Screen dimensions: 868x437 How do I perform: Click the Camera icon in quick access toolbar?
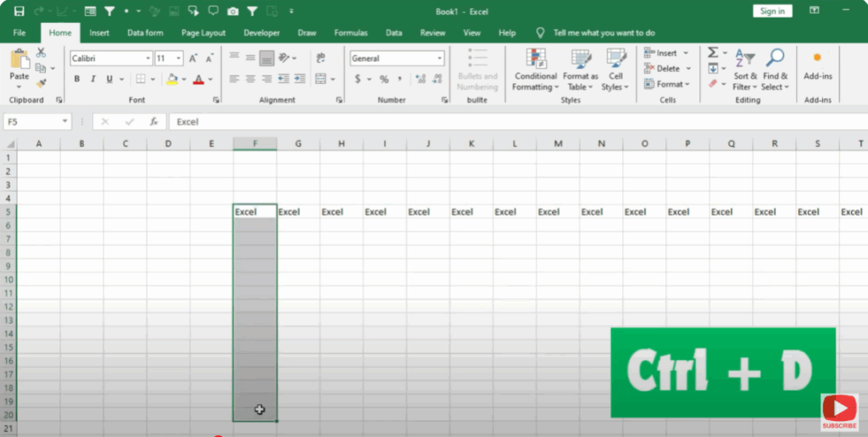(x=233, y=11)
